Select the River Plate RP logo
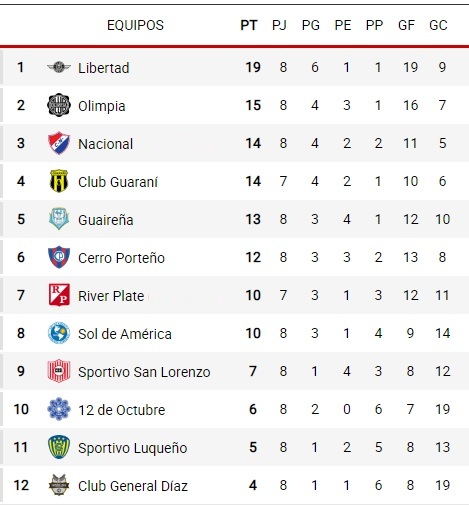469x505 pixels. click(59, 295)
